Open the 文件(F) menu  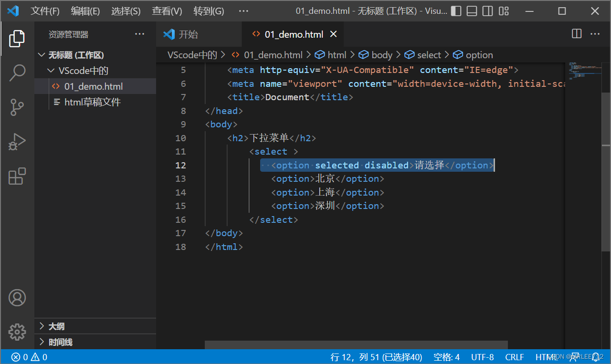coord(45,11)
